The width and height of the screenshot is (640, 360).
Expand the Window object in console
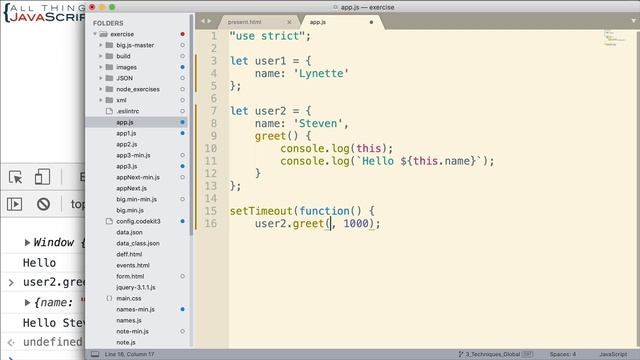pos(27,242)
